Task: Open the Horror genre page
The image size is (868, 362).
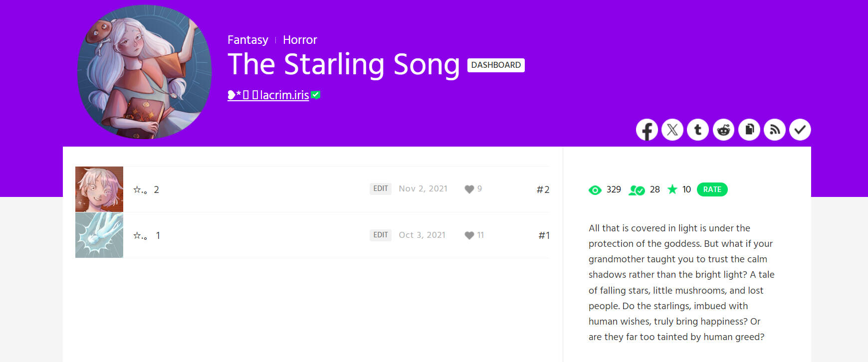Action: (300, 40)
